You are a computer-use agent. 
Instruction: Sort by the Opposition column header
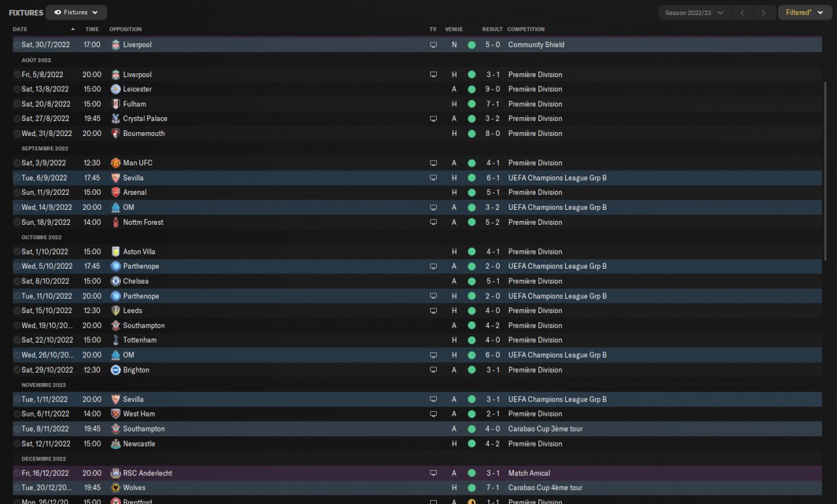pyautogui.click(x=126, y=29)
